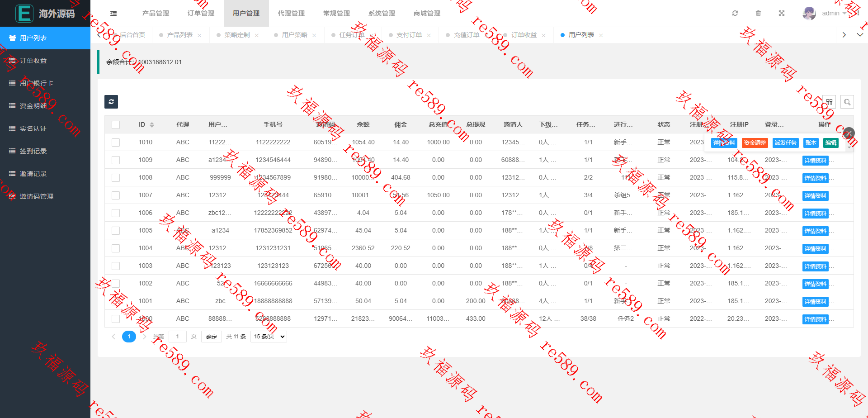Close the 策略定制 tab
Viewport: 868px width, 418px height.
[x=257, y=35]
